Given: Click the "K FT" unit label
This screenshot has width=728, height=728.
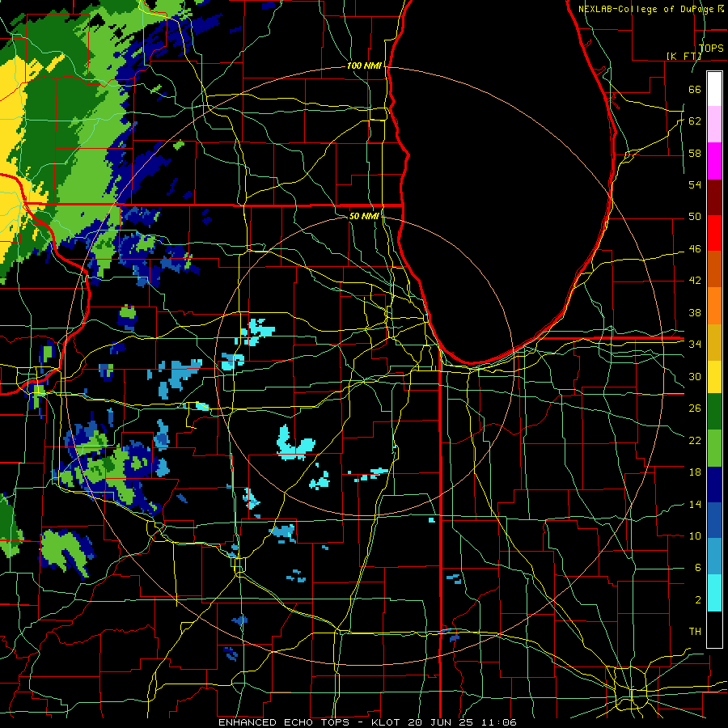Looking at the screenshot, I should [x=684, y=56].
